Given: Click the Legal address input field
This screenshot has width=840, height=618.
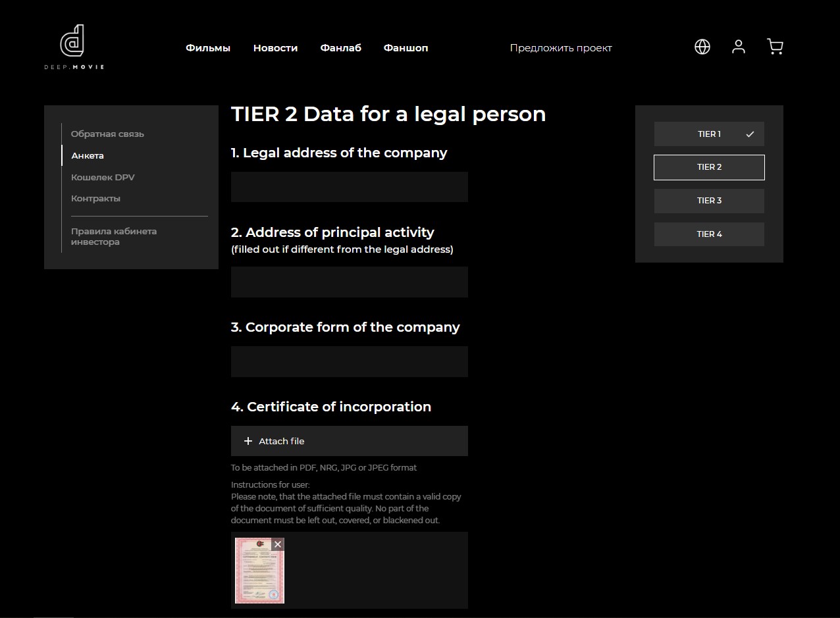Looking at the screenshot, I should 349,187.
